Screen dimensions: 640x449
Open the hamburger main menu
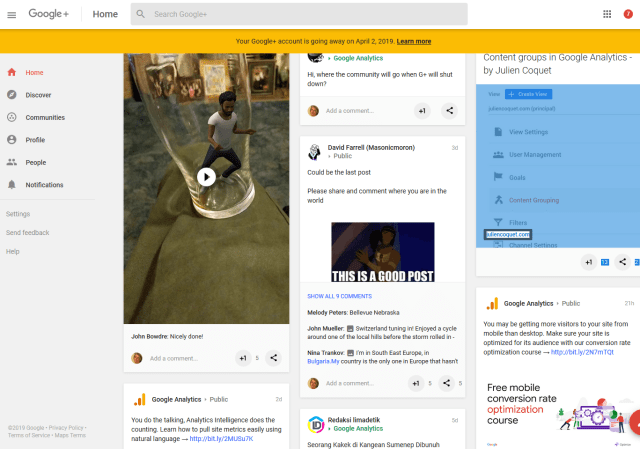11,15
